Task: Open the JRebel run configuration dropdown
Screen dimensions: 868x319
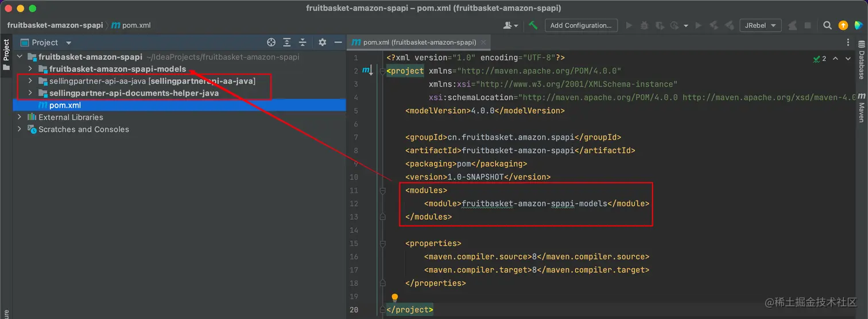Action: 760,25
